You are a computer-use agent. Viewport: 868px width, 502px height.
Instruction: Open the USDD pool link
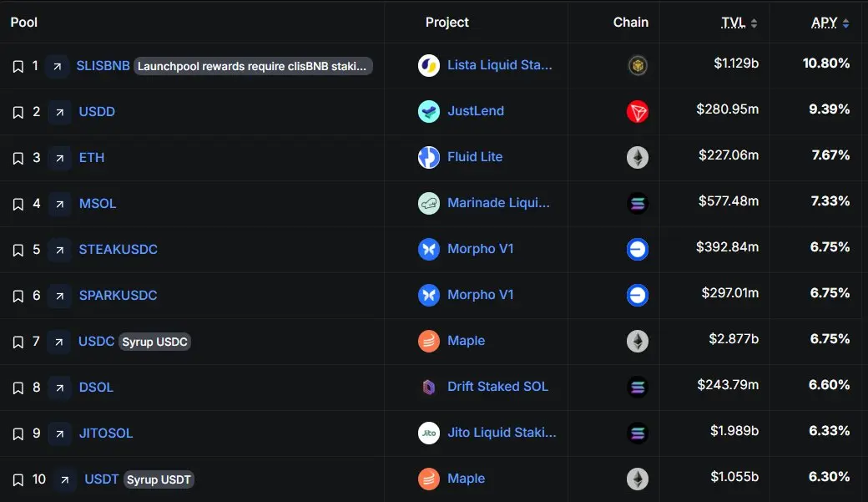pos(97,112)
